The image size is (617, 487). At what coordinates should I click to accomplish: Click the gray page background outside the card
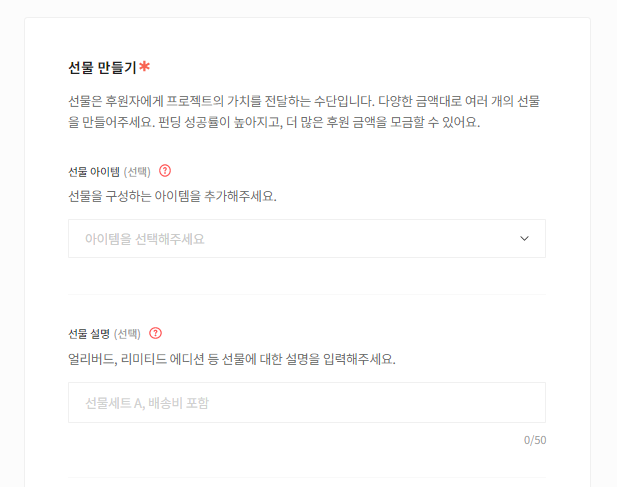10,250
